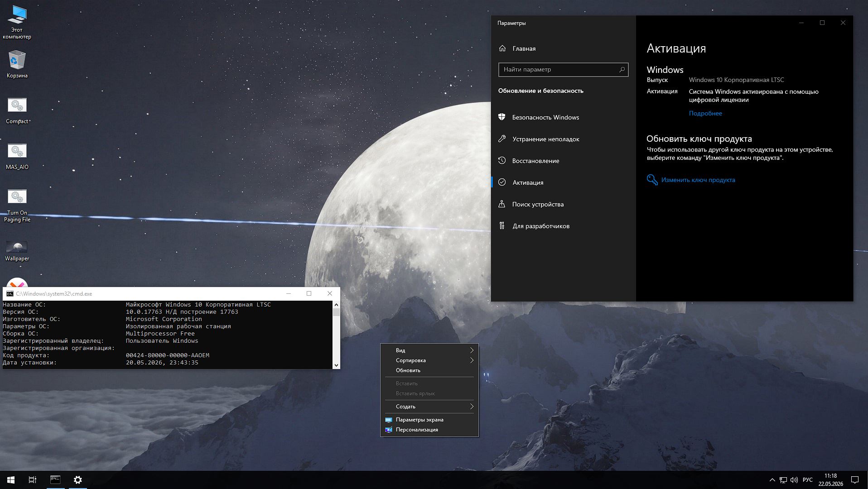Choose Вставить in the context menu

point(429,384)
